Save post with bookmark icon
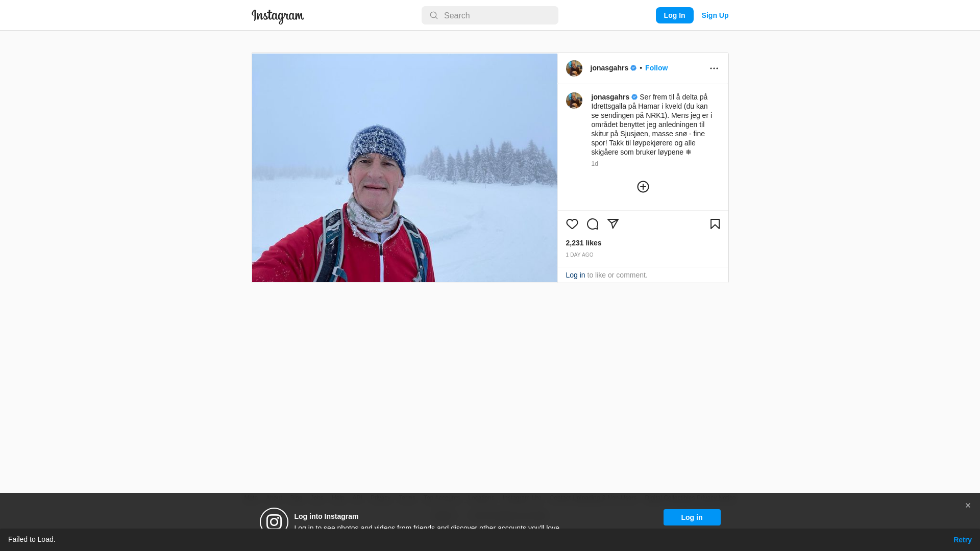Screen dimensions: 980x551 point(715,224)
